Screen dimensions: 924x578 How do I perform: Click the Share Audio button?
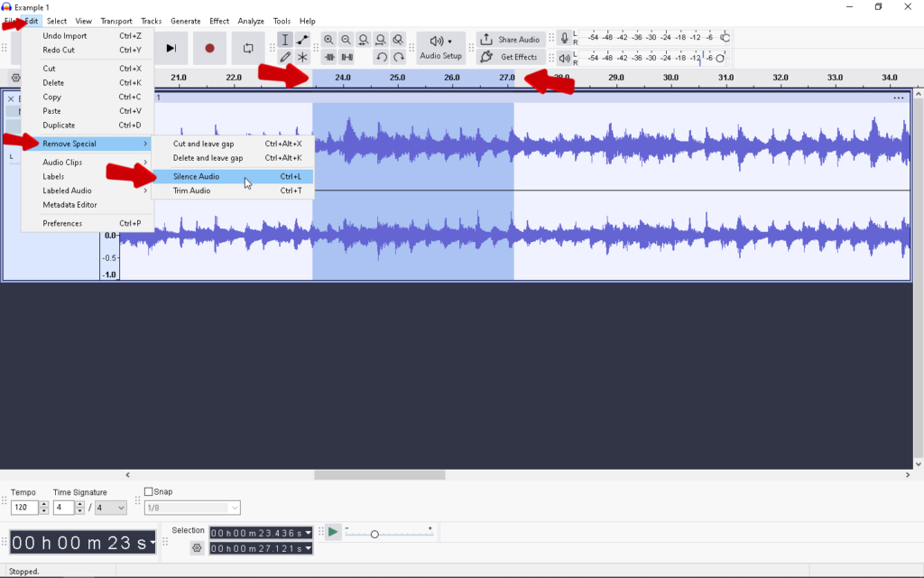pyautogui.click(x=511, y=40)
